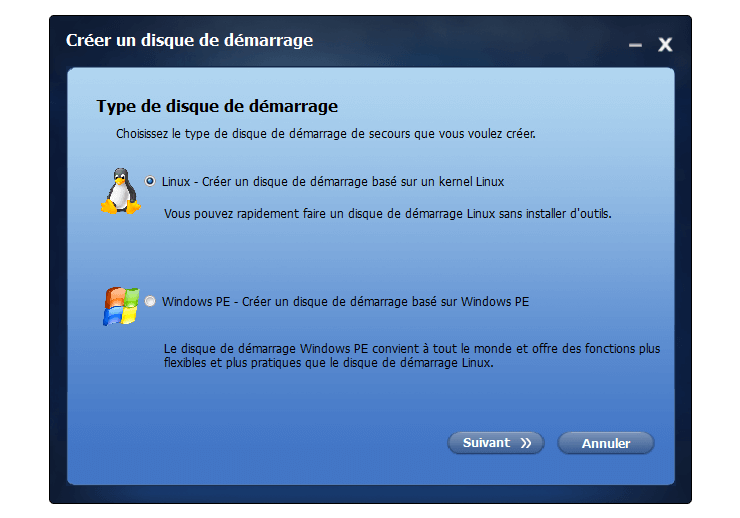740x518 pixels.
Task: Click the "Créer un disque de démarrage" window title
Action: (x=189, y=41)
